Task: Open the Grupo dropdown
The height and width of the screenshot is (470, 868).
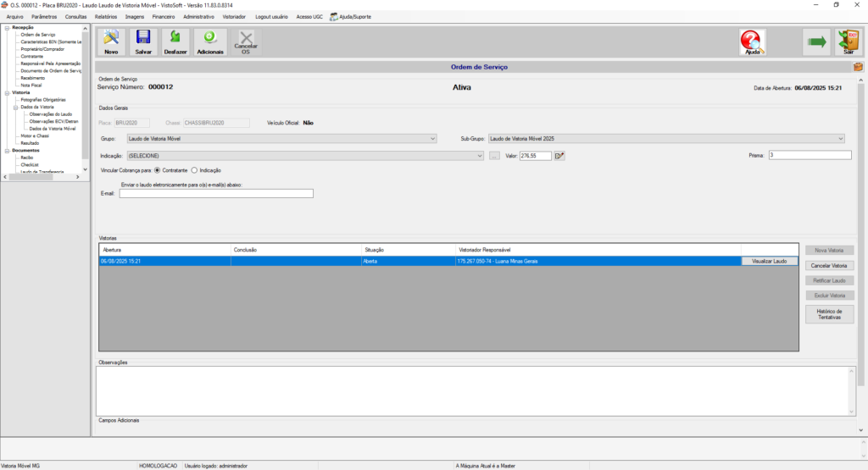Action: pos(281,138)
